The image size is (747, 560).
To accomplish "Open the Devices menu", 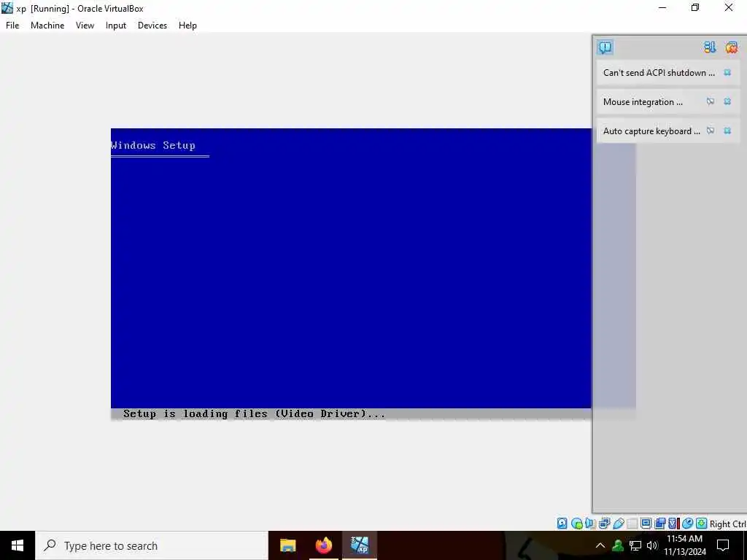I will [152, 26].
